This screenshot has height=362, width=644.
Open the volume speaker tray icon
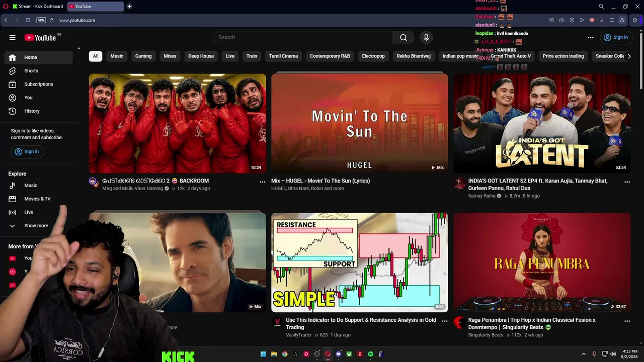613,354
